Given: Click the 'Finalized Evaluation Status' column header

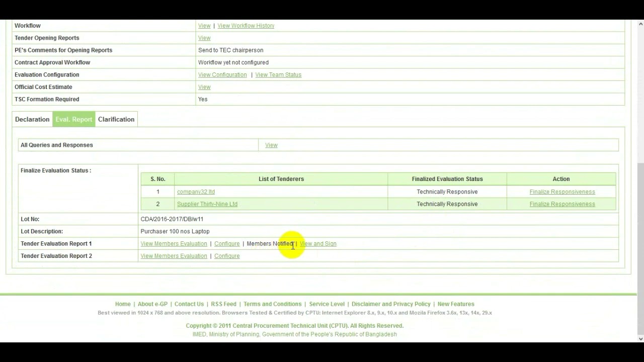Looking at the screenshot, I should [447, 179].
